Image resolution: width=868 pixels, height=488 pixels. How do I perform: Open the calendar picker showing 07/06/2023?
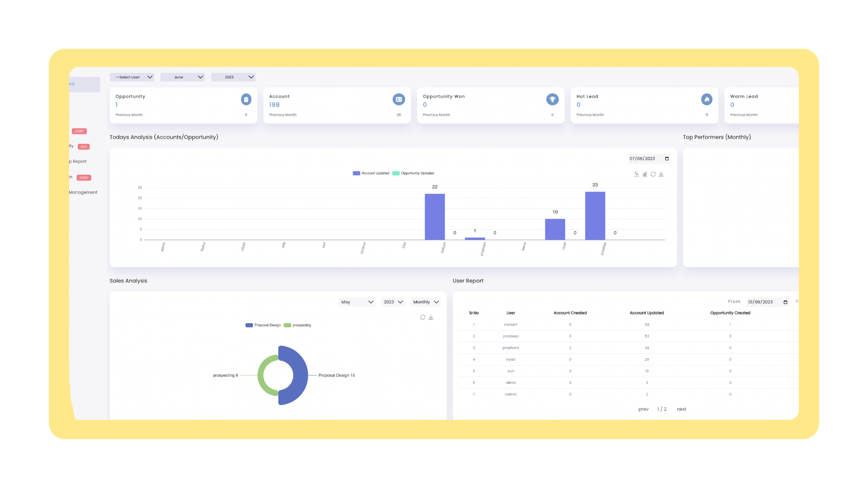666,159
